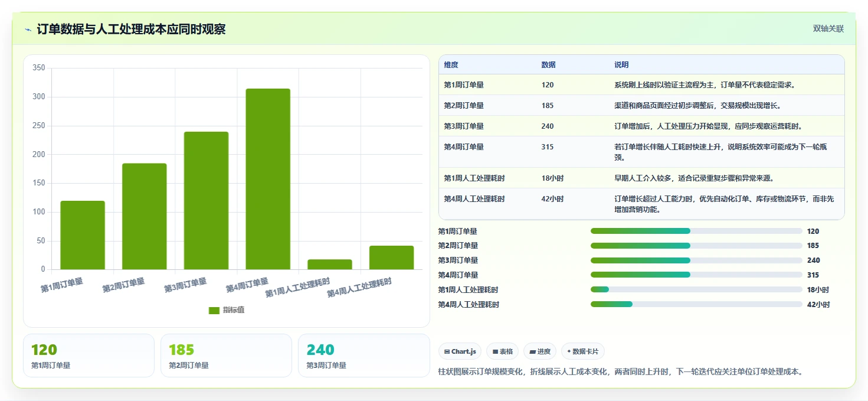The width and height of the screenshot is (868, 401).
Task: Click the 第2周订单量 progress bar
Action: (696, 246)
